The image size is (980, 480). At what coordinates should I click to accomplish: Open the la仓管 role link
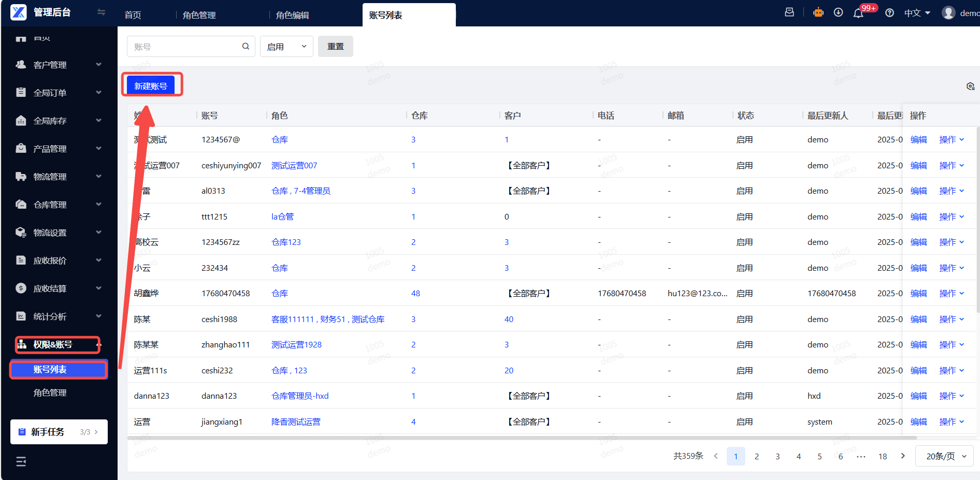(282, 217)
